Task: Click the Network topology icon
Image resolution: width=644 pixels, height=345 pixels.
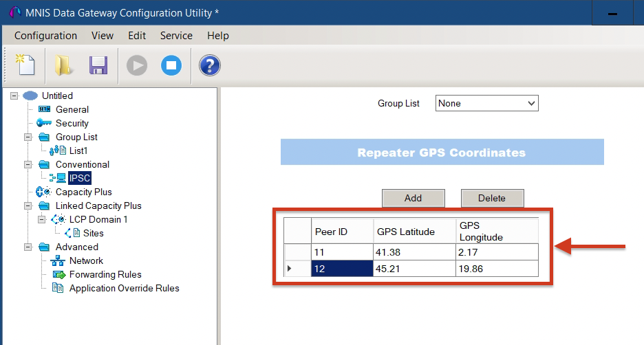Action: [x=58, y=260]
